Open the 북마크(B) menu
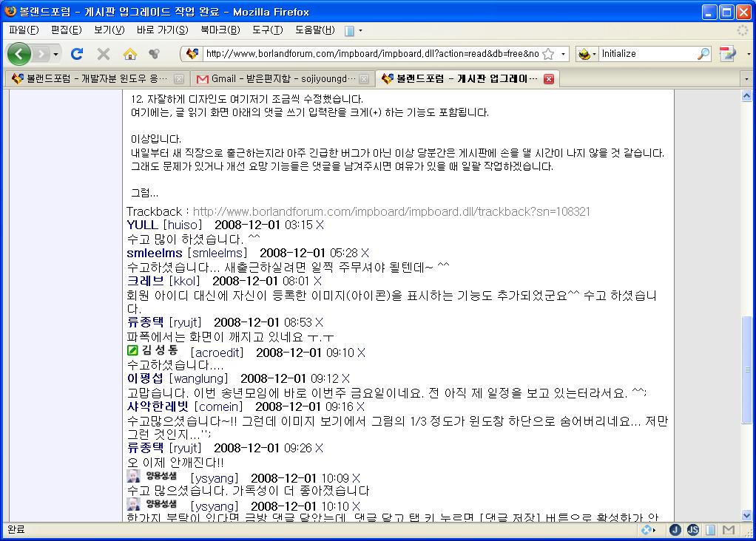Viewport: 756px width, 541px height. pyautogui.click(x=220, y=30)
